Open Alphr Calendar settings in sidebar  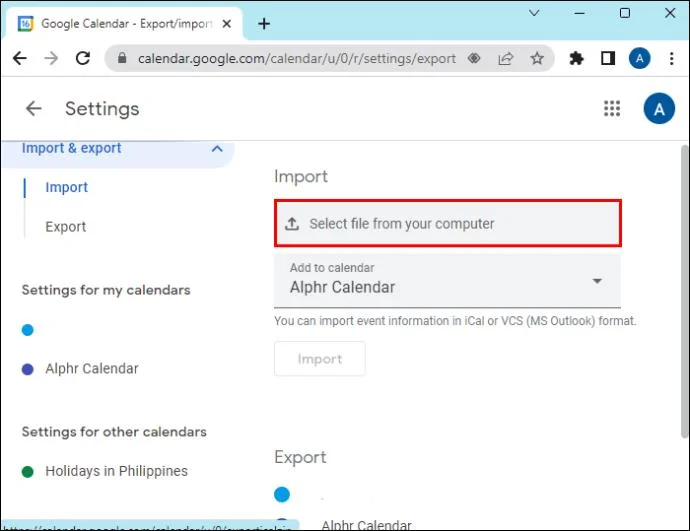pos(92,369)
